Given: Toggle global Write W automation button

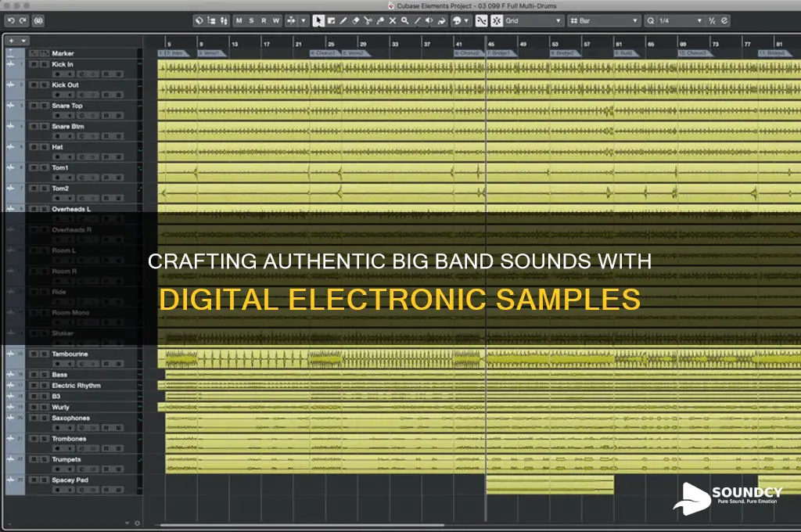Looking at the screenshot, I should click(x=276, y=20).
